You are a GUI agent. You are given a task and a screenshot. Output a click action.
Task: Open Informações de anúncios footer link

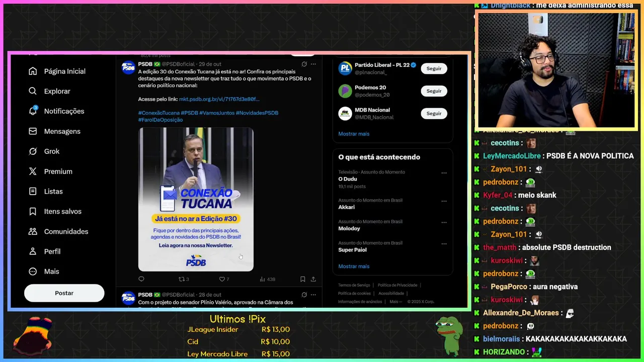[360, 302]
